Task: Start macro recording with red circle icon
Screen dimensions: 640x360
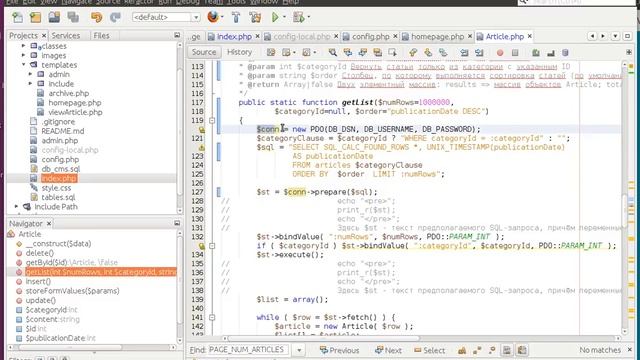Action: [x=500, y=53]
